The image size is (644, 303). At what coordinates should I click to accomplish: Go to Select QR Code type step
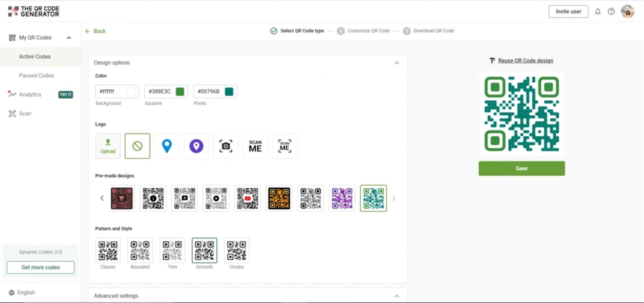click(297, 31)
